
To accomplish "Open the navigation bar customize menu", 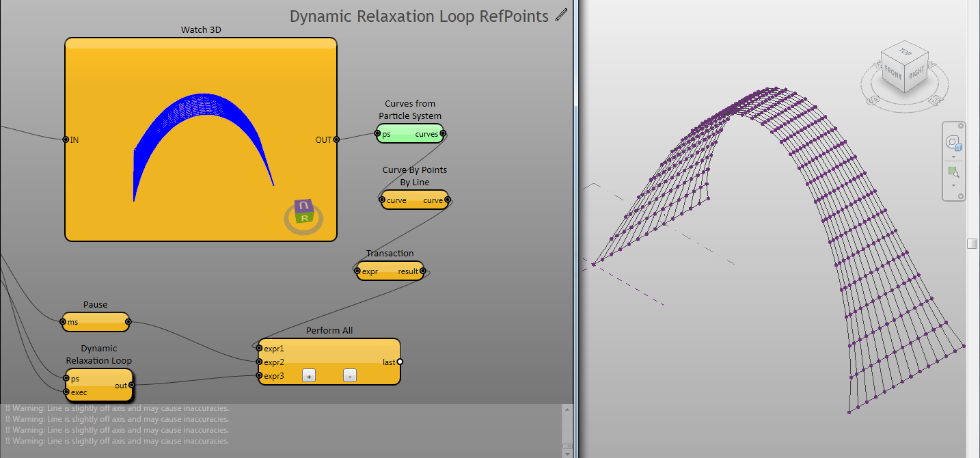I will pos(961,196).
